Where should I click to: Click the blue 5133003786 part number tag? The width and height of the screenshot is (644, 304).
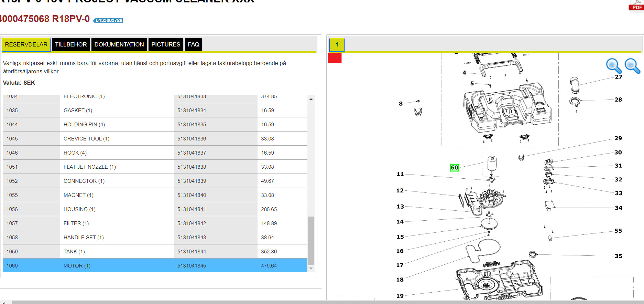click(x=109, y=20)
